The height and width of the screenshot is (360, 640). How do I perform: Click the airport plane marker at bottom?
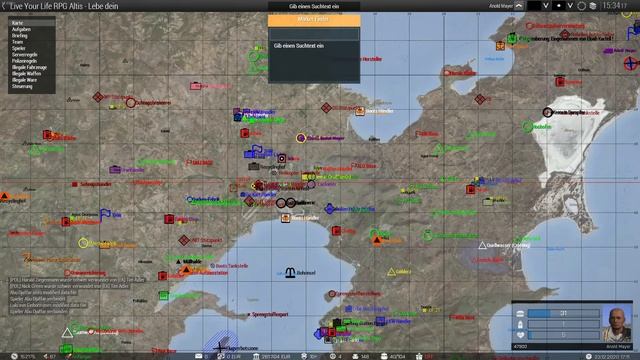[220, 347]
